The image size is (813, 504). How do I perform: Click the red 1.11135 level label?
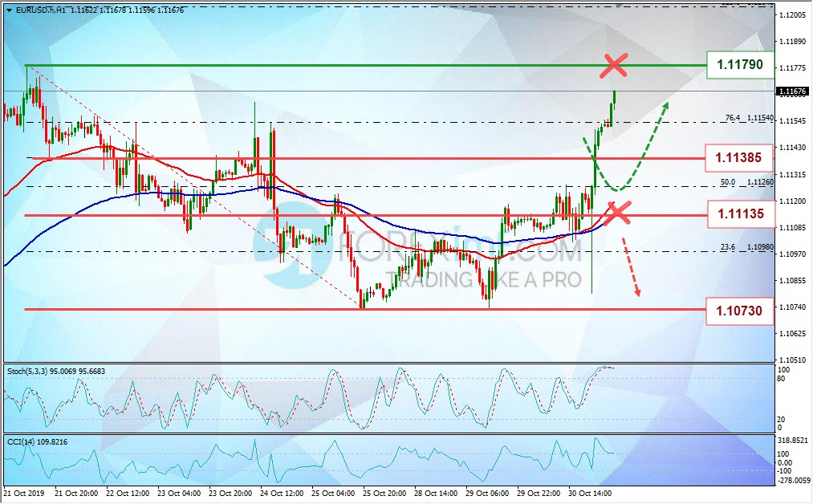[x=741, y=213]
